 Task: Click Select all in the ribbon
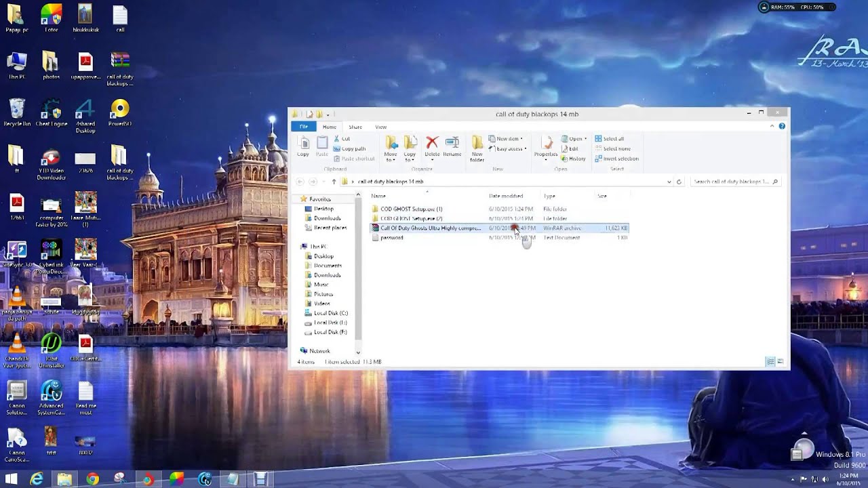coord(609,139)
